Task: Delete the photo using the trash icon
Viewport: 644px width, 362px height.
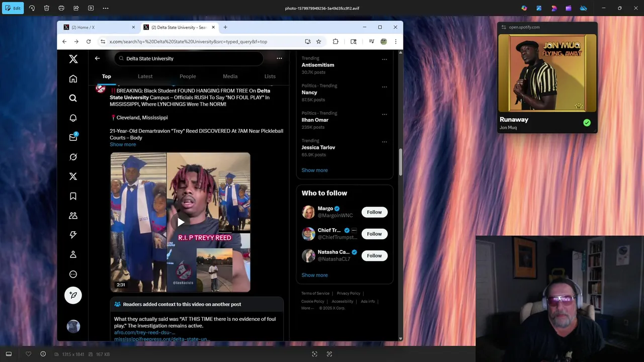Action: click(x=46, y=8)
